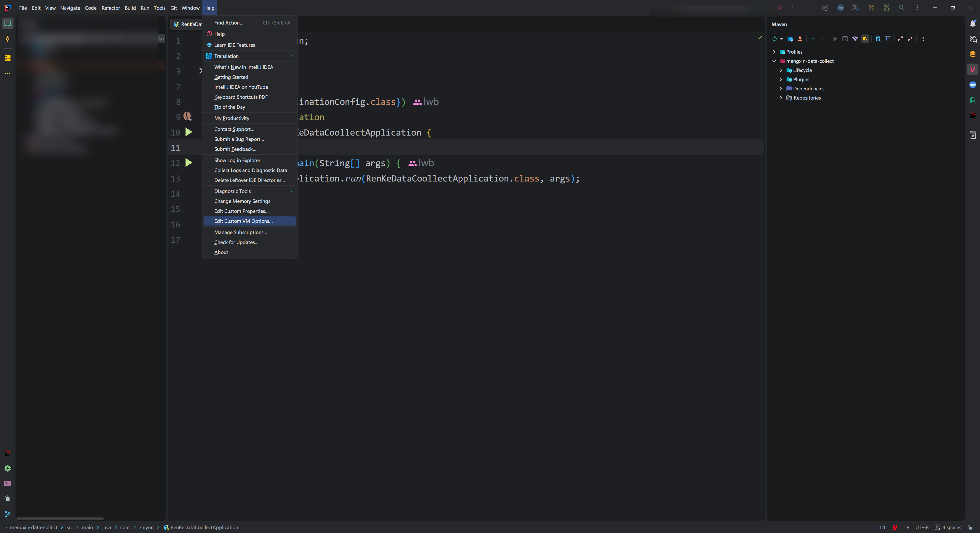Run main method via gutter arrow line 12

tap(189, 163)
